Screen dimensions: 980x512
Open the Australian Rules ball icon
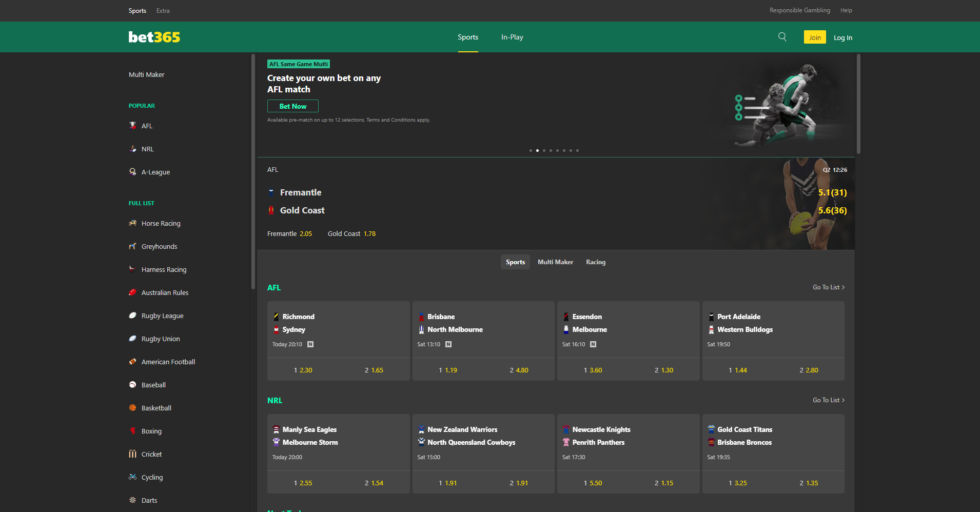tap(133, 292)
